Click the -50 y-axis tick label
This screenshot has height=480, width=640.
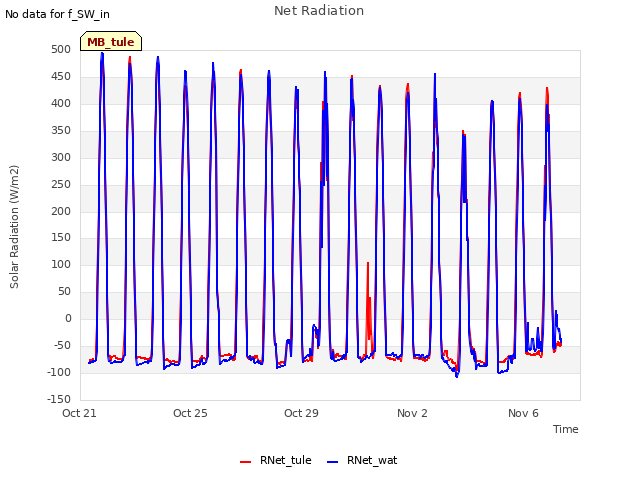click(x=62, y=345)
